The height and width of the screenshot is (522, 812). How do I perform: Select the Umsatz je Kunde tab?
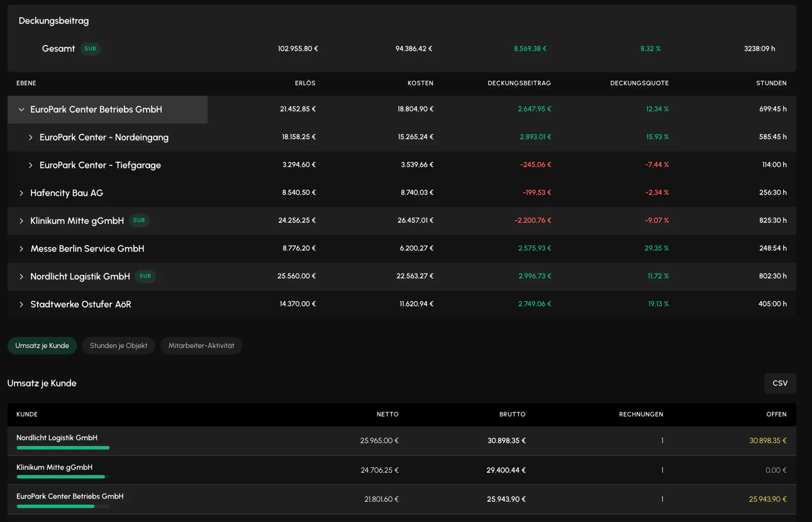pyautogui.click(x=42, y=346)
